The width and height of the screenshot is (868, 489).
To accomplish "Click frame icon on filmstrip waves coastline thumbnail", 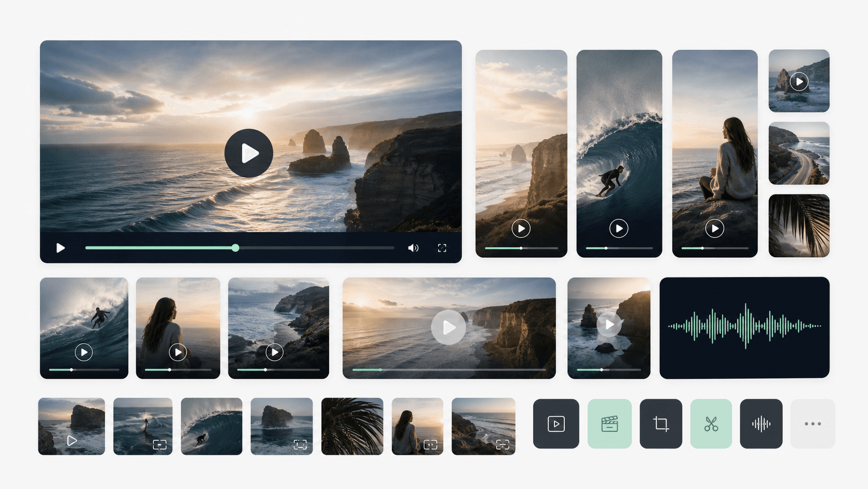I will coord(503,444).
